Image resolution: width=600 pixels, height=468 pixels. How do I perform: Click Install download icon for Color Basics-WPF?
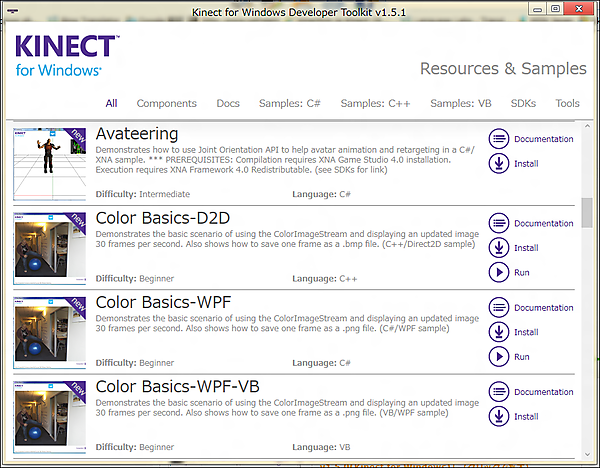coord(499,332)
